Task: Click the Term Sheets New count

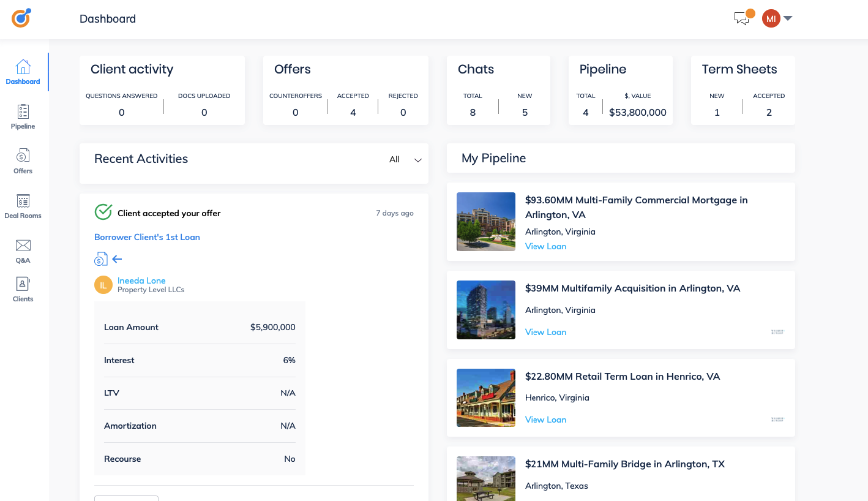Action: [x=717, y=113]
